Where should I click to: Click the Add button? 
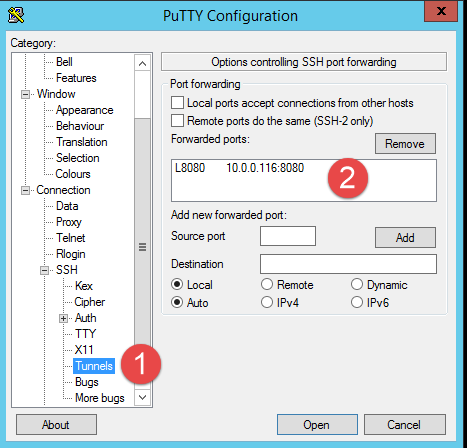point(405,238)
